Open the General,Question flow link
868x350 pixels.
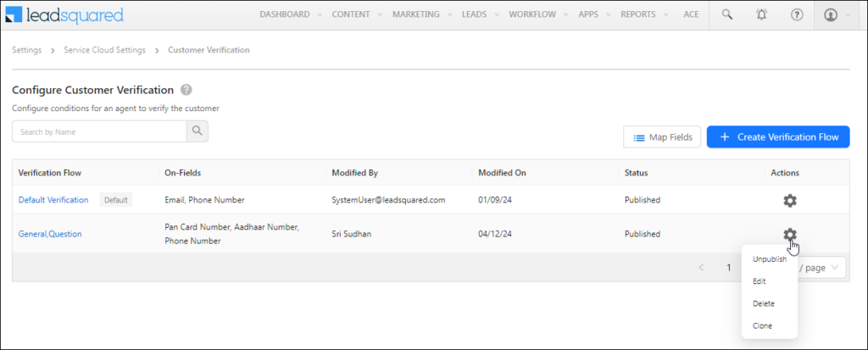50,234
